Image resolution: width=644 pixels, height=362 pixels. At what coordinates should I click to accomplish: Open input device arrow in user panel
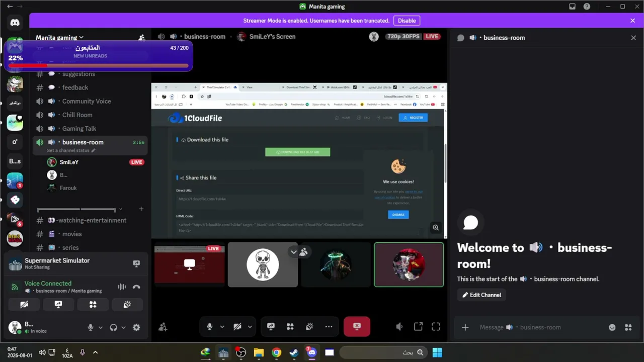point(100,328)
